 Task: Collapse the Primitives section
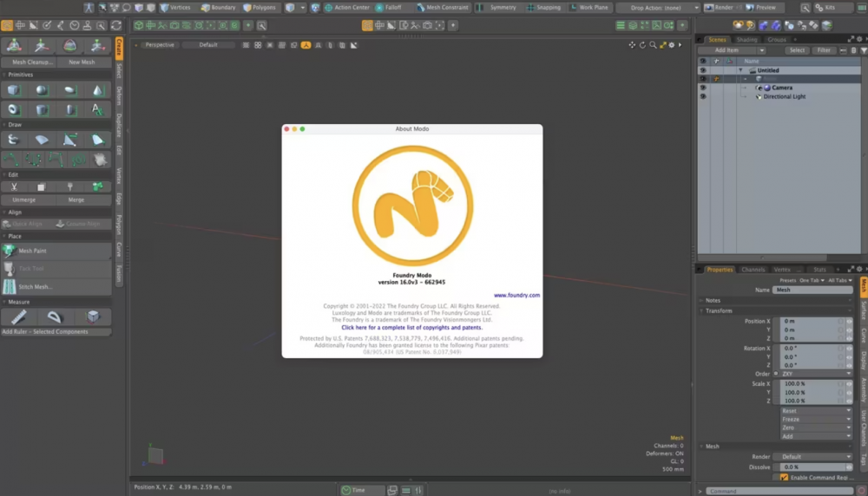coord(5,75)
